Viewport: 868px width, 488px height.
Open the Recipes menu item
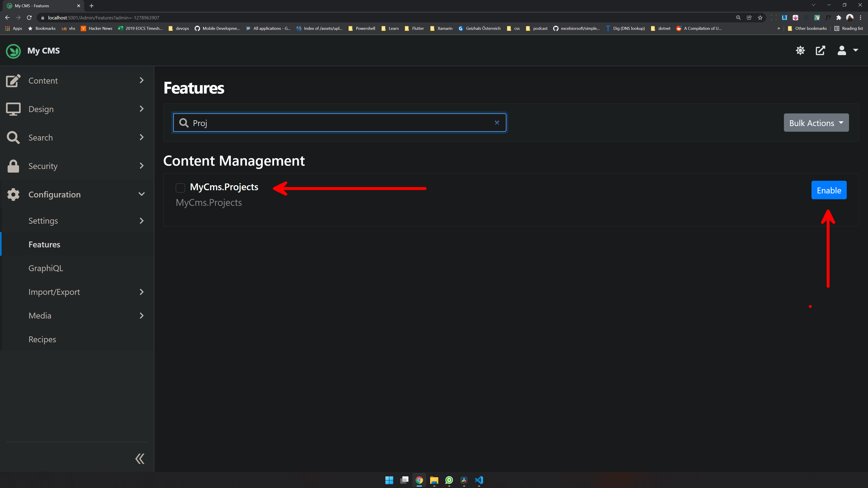tap(42, 340)
